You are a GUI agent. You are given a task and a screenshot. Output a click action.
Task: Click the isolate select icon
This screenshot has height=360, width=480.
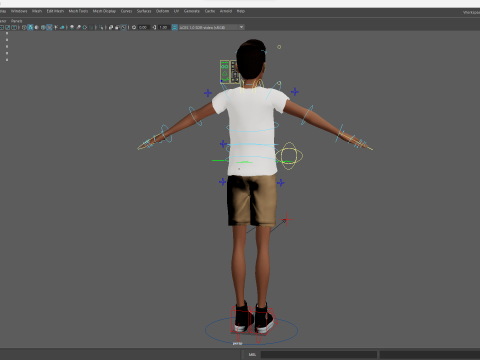(x=101, y=27)
